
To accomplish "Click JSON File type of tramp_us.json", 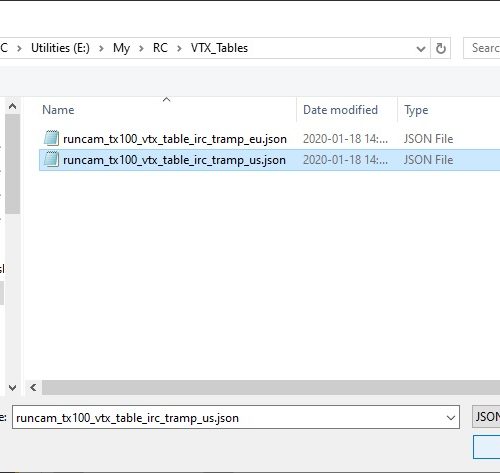I will pyautogui.click(x=428, y=160).
